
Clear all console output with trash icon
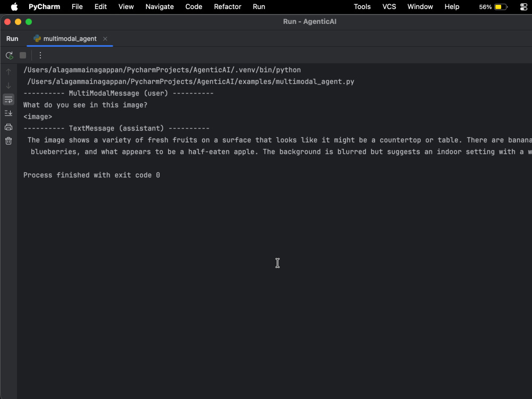coord(9,141)
